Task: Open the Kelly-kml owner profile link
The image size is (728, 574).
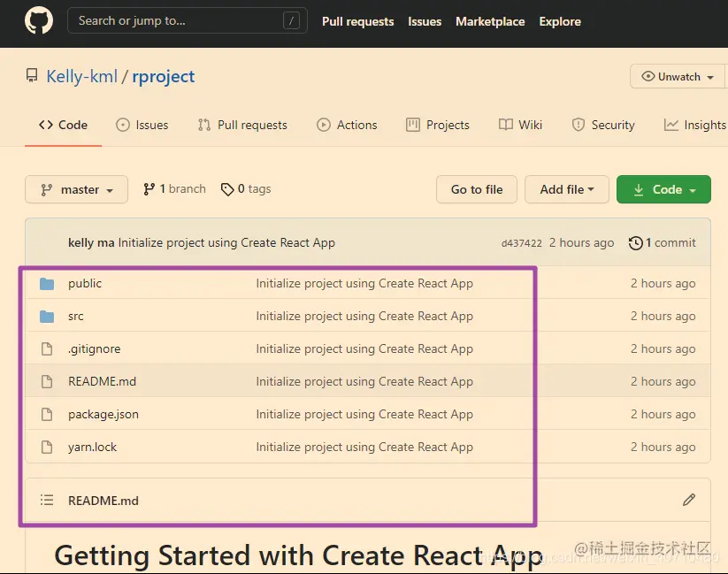Action: [81, 76]
